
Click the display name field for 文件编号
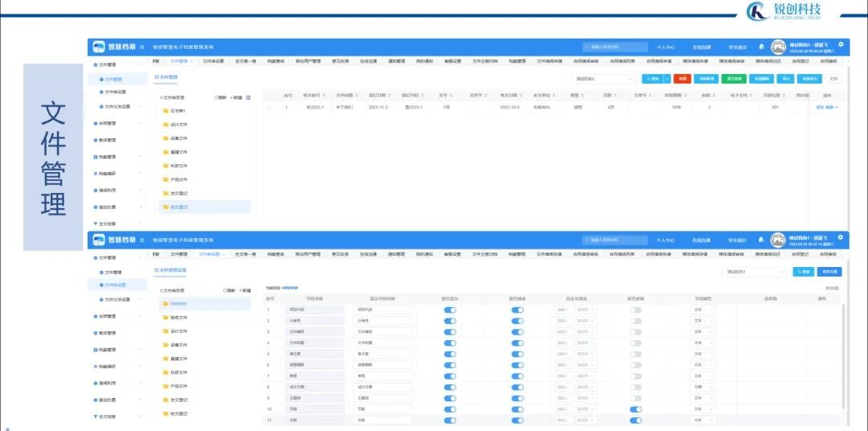(x=383, y=332)
